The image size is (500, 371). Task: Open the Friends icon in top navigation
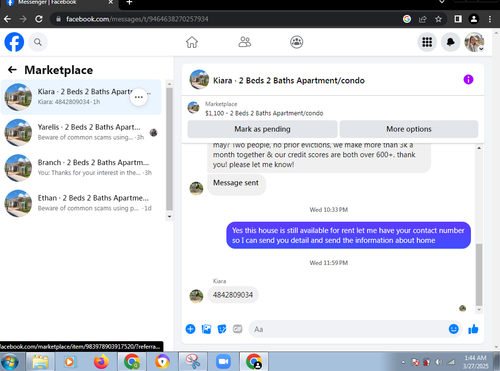click(x=244, y=42)
